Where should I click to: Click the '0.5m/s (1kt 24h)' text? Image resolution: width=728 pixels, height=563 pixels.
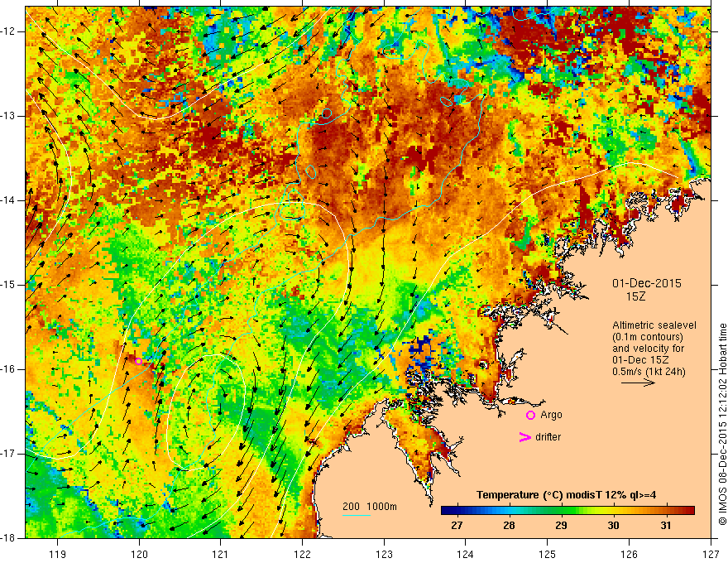(649, 371)
